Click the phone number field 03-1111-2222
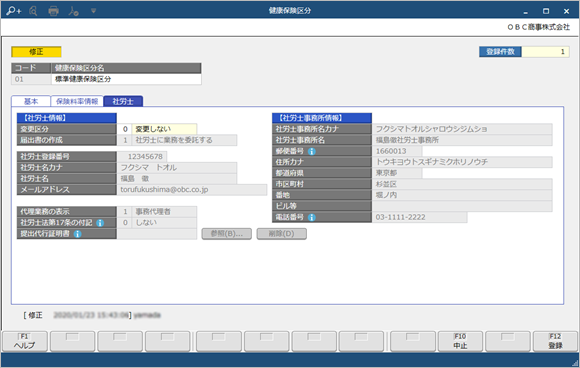580x368 pixels. click(419, 217)
